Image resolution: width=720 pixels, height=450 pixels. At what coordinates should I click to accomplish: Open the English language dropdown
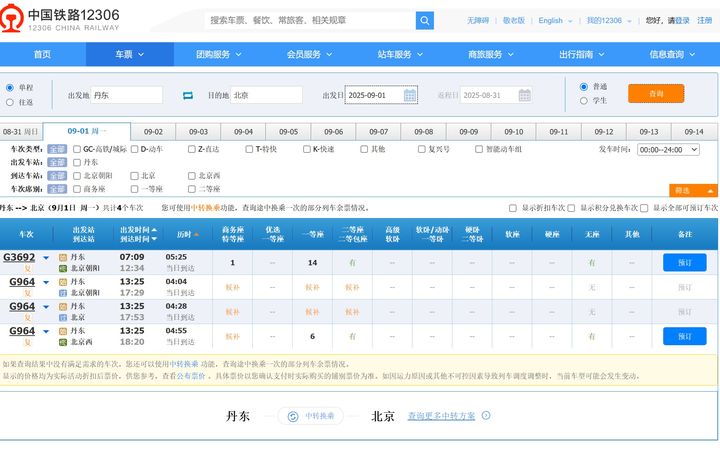[x=555, y=20]
